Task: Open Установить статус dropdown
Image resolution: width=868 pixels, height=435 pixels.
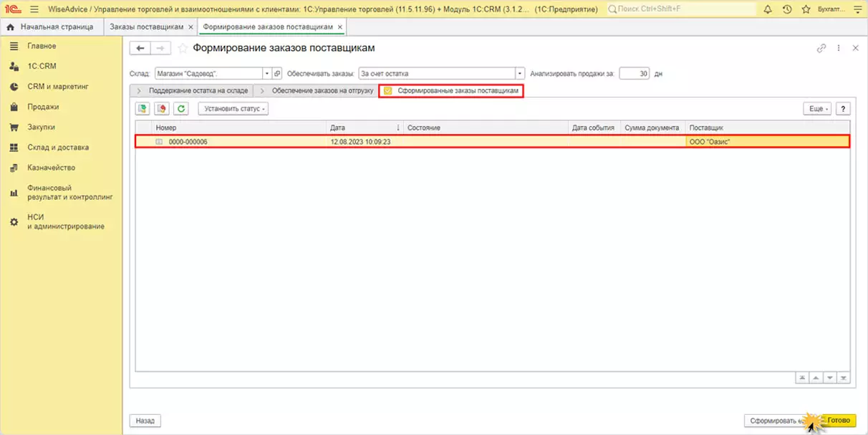Action: pyautogui.click(x=233, y=109)
